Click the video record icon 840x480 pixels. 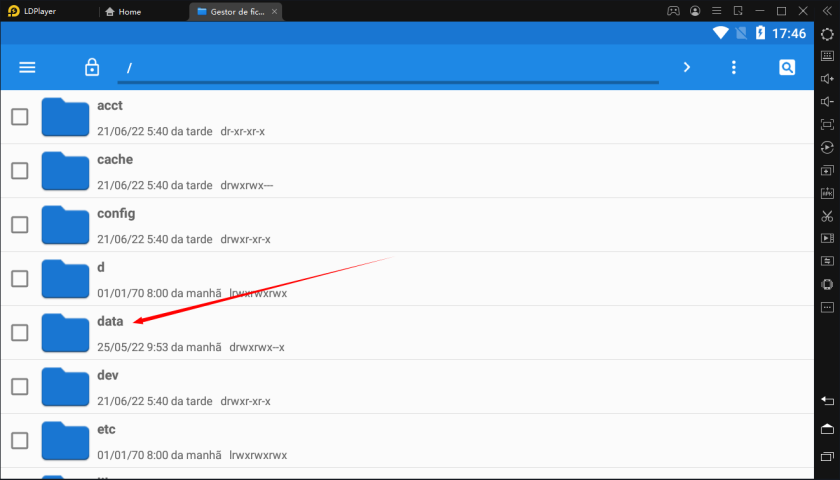827,238
